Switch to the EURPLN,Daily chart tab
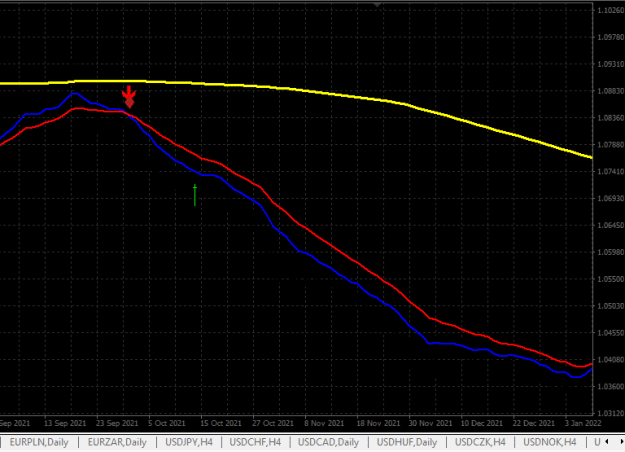 pyautogui.click(x=39, y=442)
